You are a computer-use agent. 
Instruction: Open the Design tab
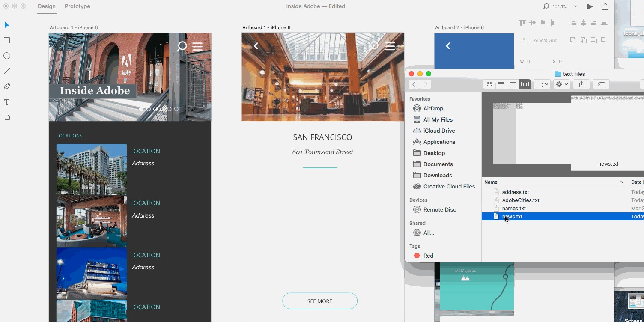coord(47,6)
